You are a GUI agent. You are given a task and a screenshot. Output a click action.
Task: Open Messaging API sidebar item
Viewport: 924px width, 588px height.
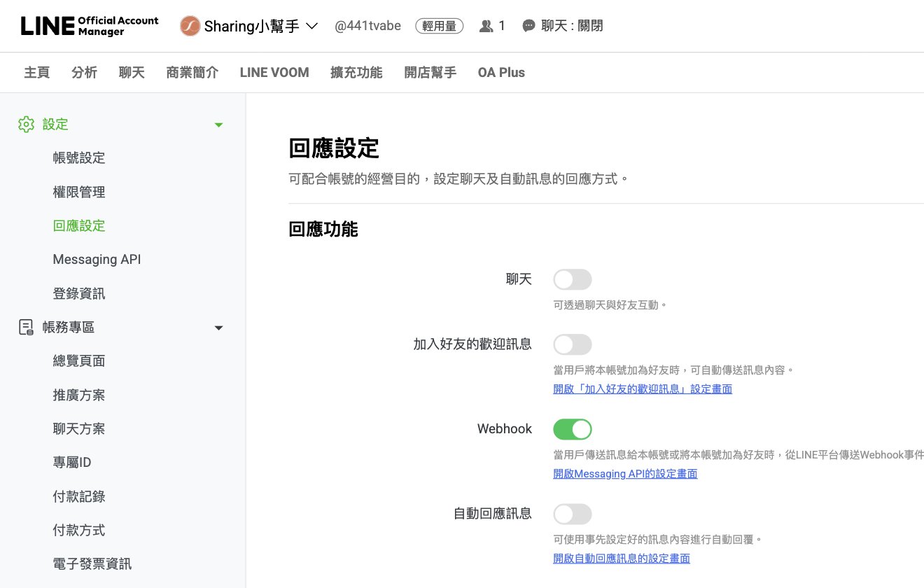click(x=97, y=260)
